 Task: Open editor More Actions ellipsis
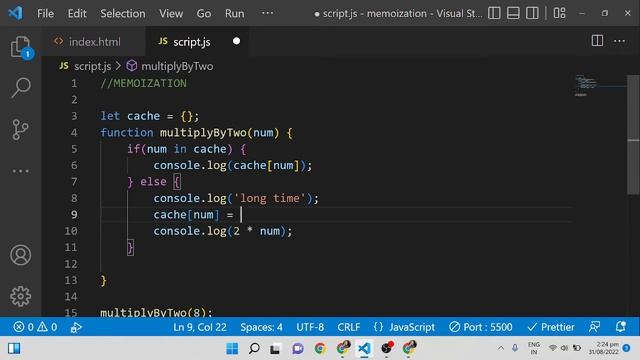point(619,40)
